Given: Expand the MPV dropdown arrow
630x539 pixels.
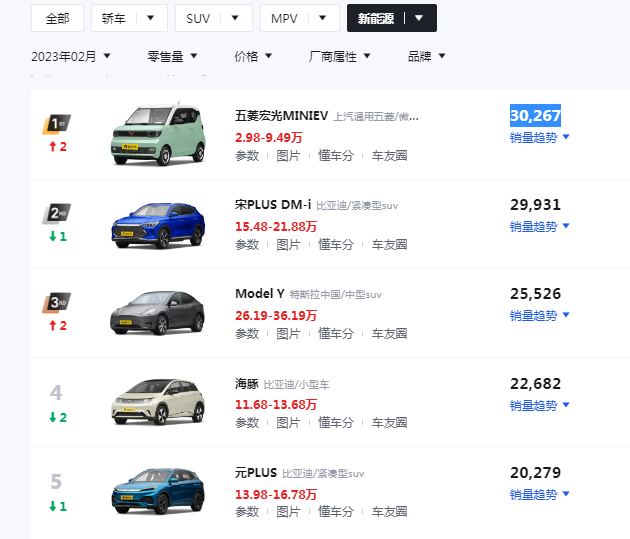Looking at the screenshot, I should pos(322,18).
